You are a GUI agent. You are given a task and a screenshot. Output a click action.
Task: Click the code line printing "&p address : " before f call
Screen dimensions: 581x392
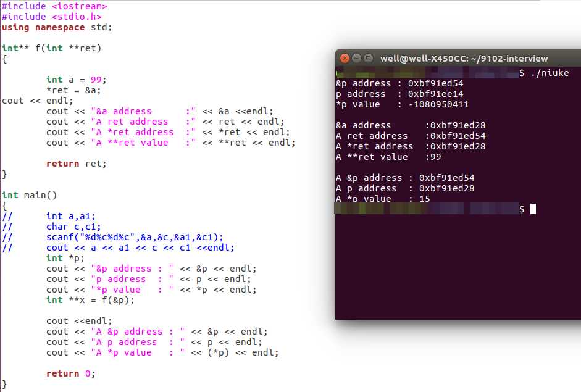coord(151,269)
